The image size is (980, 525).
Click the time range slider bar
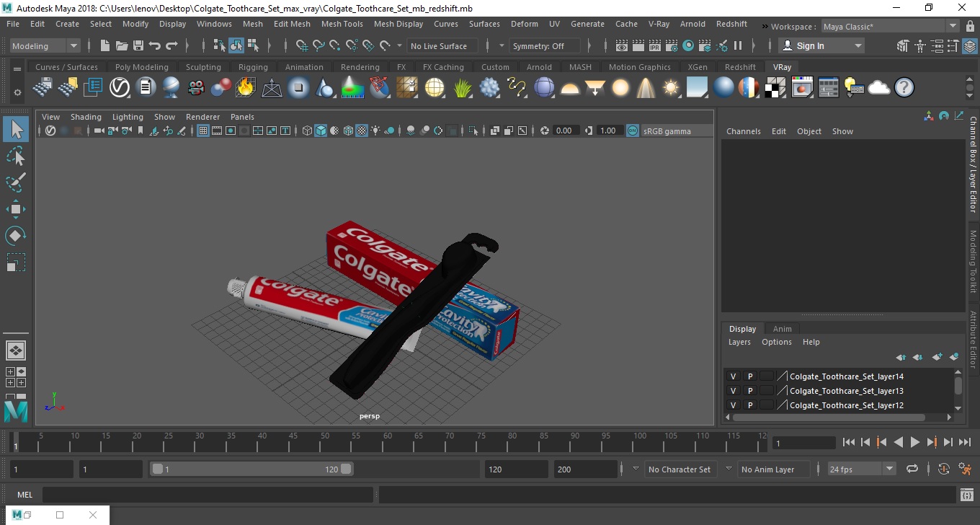tap(251, 469)
